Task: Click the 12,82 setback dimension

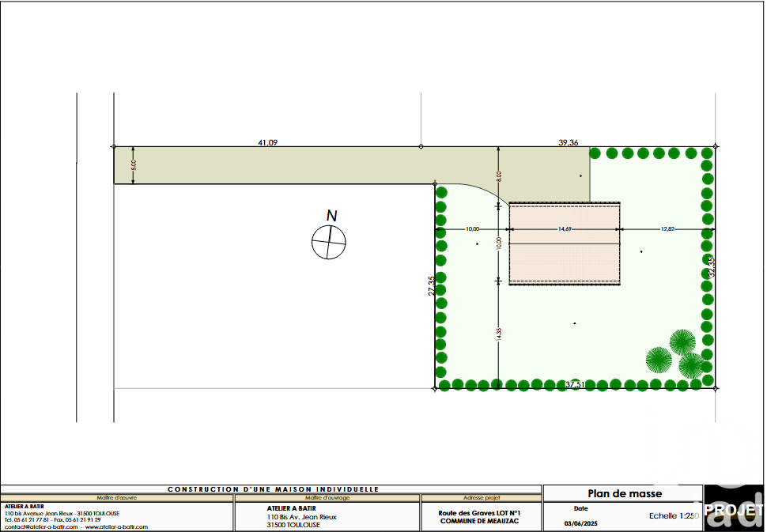Action: (668, 229)
